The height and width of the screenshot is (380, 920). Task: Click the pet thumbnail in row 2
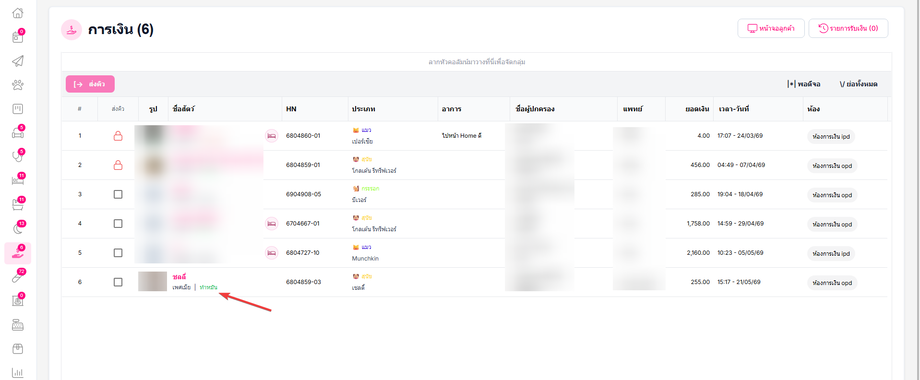[x=153, y=165]
